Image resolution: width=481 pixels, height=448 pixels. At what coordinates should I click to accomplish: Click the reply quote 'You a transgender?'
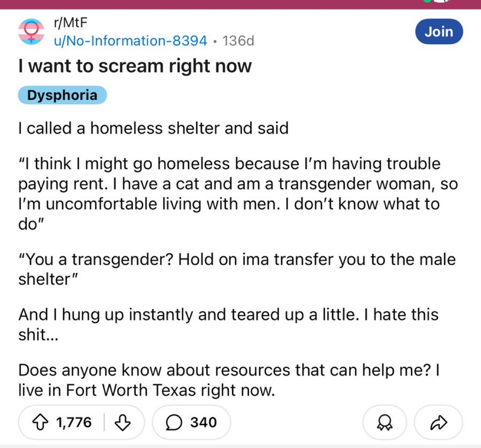[237, 269]
